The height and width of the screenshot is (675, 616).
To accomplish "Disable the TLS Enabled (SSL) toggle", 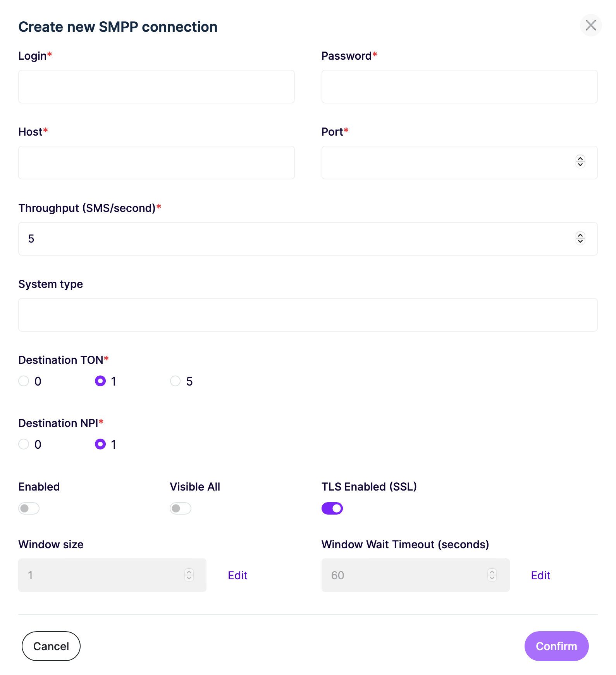I will pyautogui.click(x=332, y=508).
